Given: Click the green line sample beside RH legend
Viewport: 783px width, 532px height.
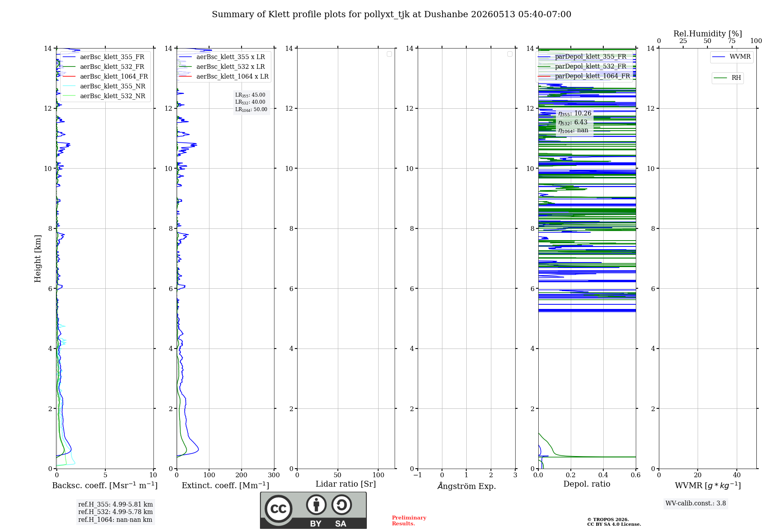Looking at the screenshot, I should (x=721, y=78).
